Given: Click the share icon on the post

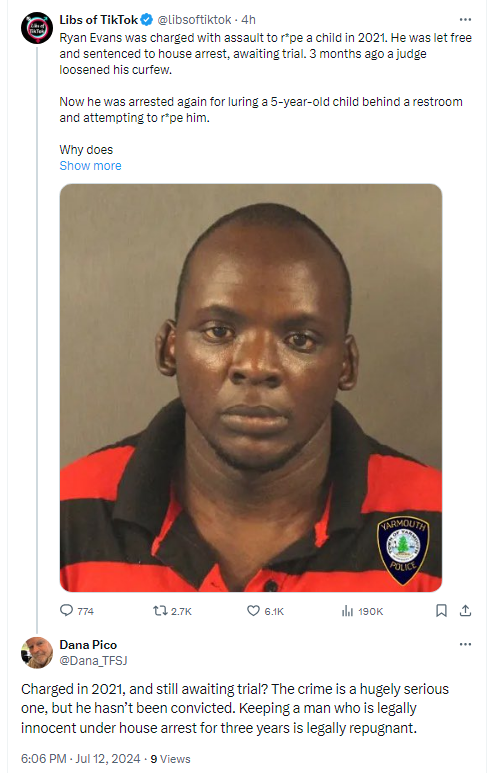Looking at the screenshot, I should 465,611.
